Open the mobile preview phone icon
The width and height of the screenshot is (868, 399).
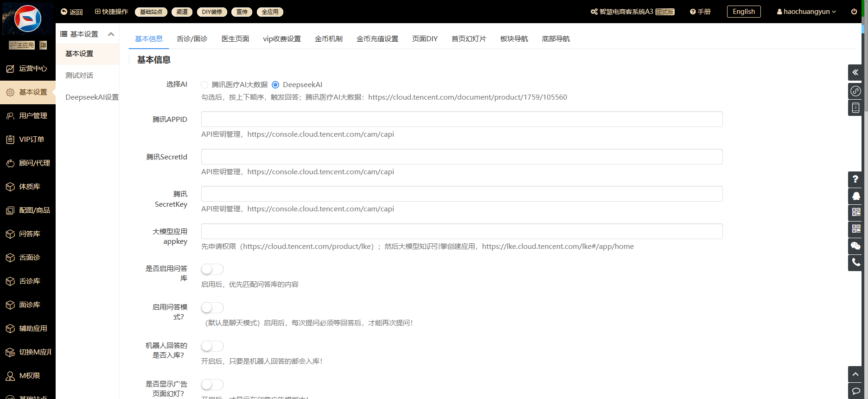(855, 108)
